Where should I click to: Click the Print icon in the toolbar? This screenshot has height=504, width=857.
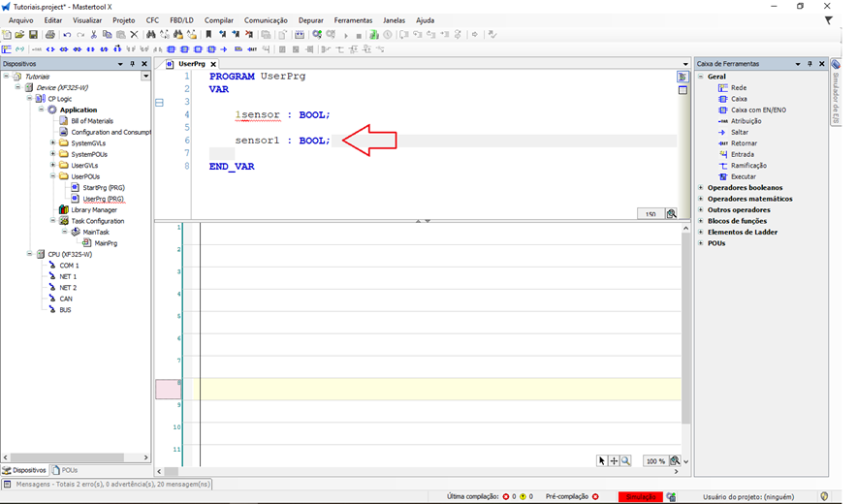tap(49, 35)
